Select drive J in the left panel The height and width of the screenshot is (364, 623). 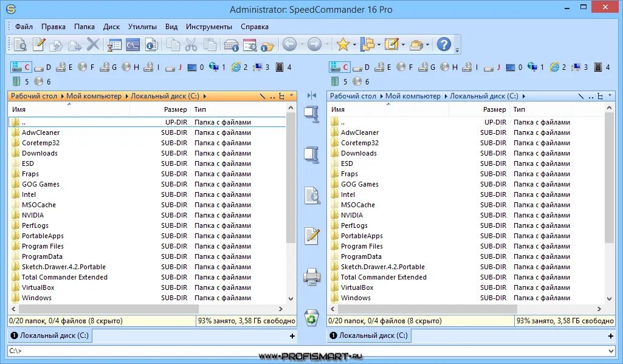tap(174, 67)
